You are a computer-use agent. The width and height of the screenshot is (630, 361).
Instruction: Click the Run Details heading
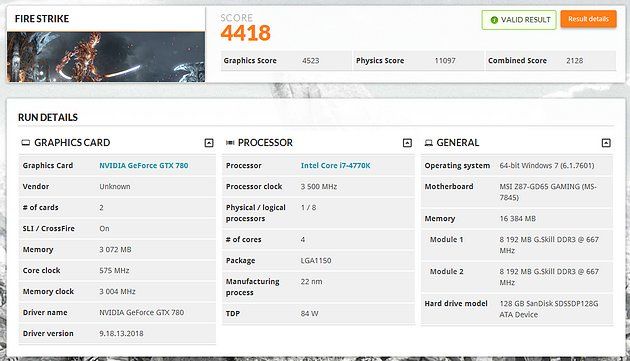pyautogui.click(x=48, y=117)
